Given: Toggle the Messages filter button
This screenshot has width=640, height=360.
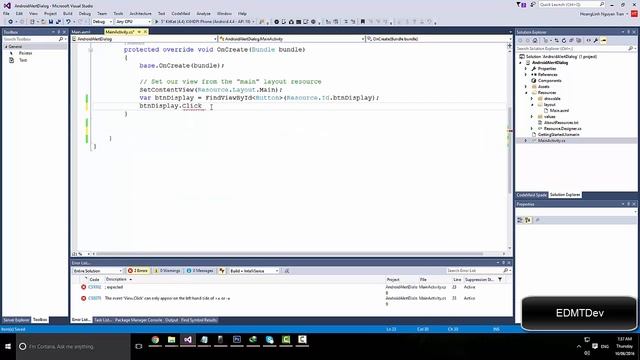Looking at the screenshot, I should coord(200,271).
